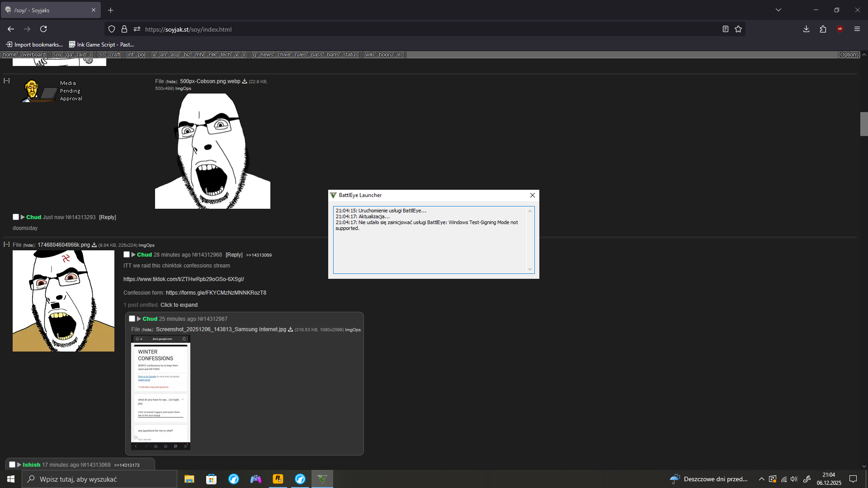
Task: Open the WINTER CONFESSIONS screenshot thumbnail
Action: 160,392
